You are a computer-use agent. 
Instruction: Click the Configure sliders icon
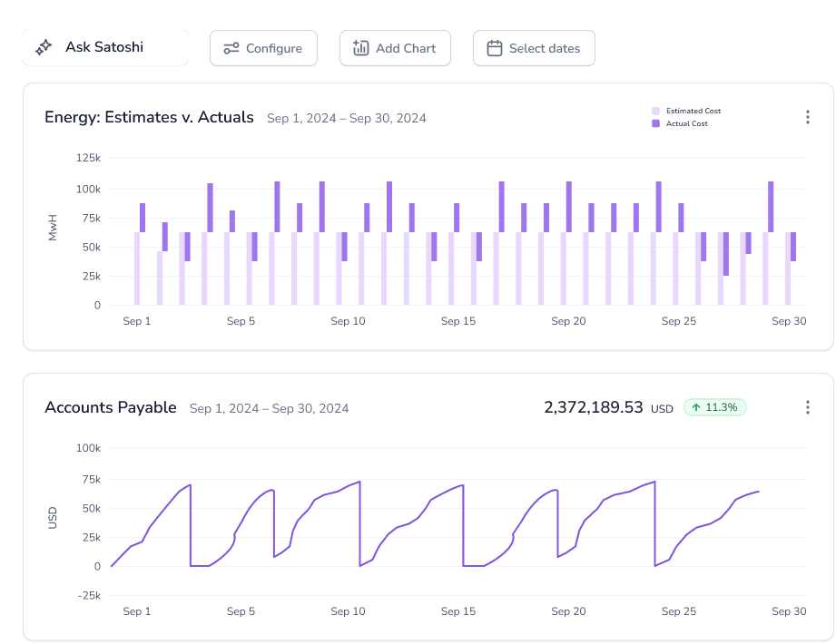[x=231, y=48]
